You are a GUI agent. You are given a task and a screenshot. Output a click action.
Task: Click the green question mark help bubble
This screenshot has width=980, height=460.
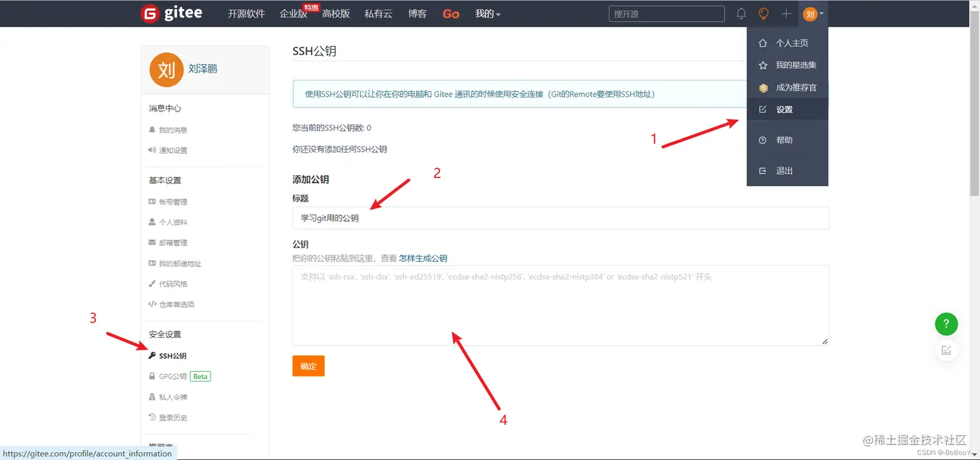tap(946, 324)
